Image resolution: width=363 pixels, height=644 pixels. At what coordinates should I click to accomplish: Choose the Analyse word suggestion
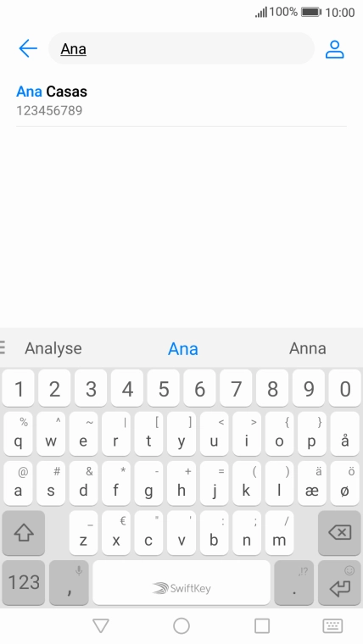coord(53,348)
